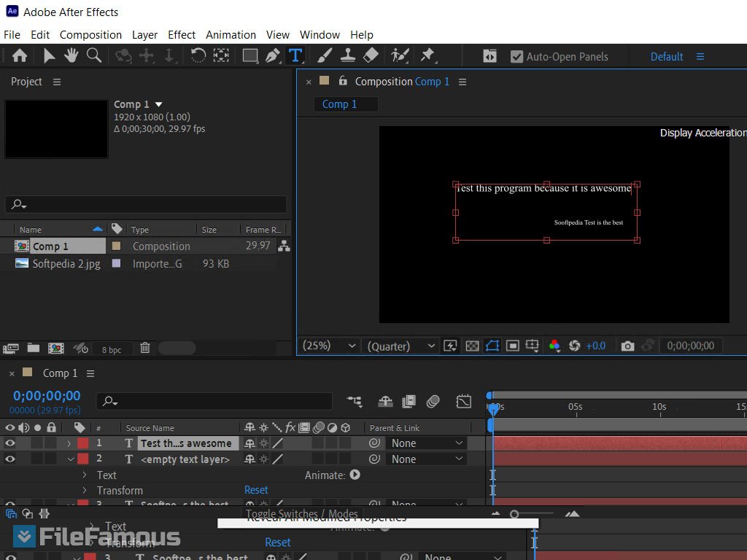Select the Pen tool
Screen dimensions: 747x560
point(273,55)
